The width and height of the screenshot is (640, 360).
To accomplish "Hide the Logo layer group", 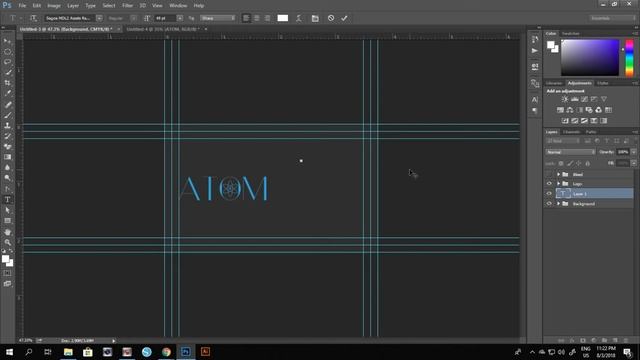I will tap(549, 184).
